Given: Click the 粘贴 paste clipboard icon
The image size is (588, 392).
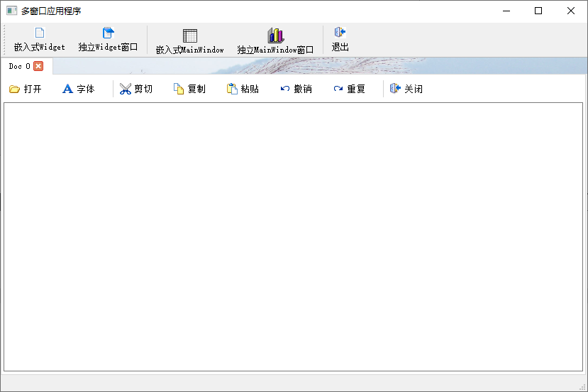Looking at the screenshot, I should (x=232, y=89).
